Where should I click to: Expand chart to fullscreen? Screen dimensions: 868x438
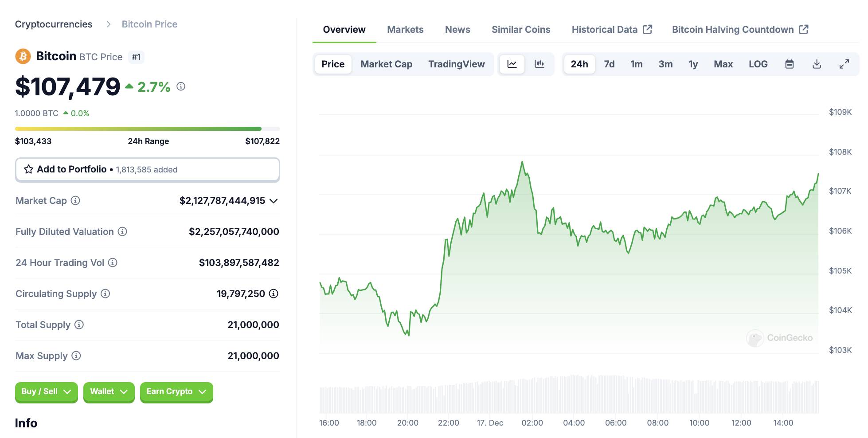click(845, 64)
